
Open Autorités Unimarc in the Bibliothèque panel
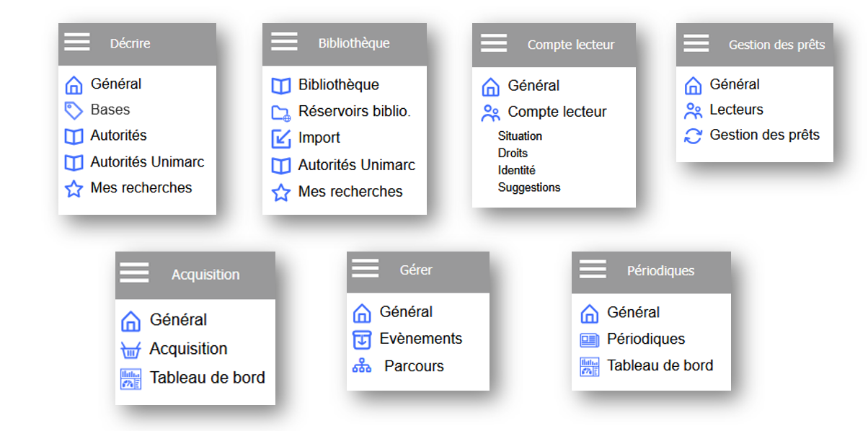click(356, 165)
